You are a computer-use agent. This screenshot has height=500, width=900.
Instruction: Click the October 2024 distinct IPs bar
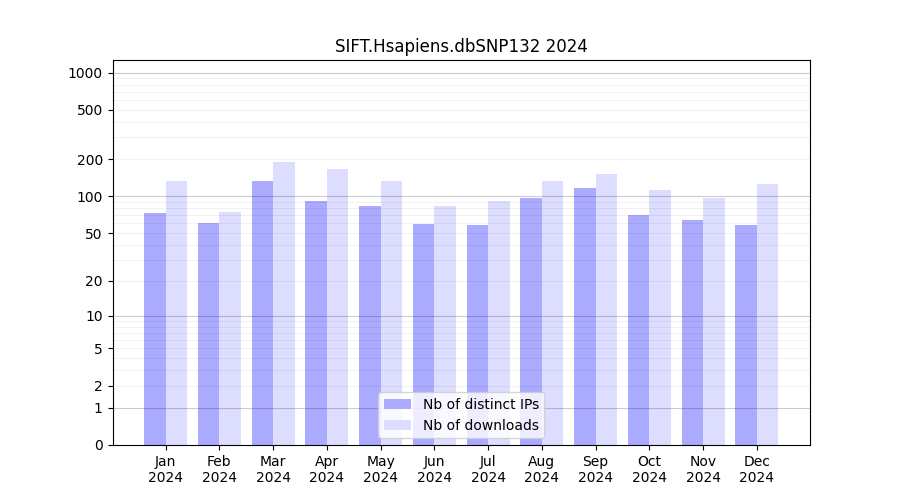(x=639, y=329)
